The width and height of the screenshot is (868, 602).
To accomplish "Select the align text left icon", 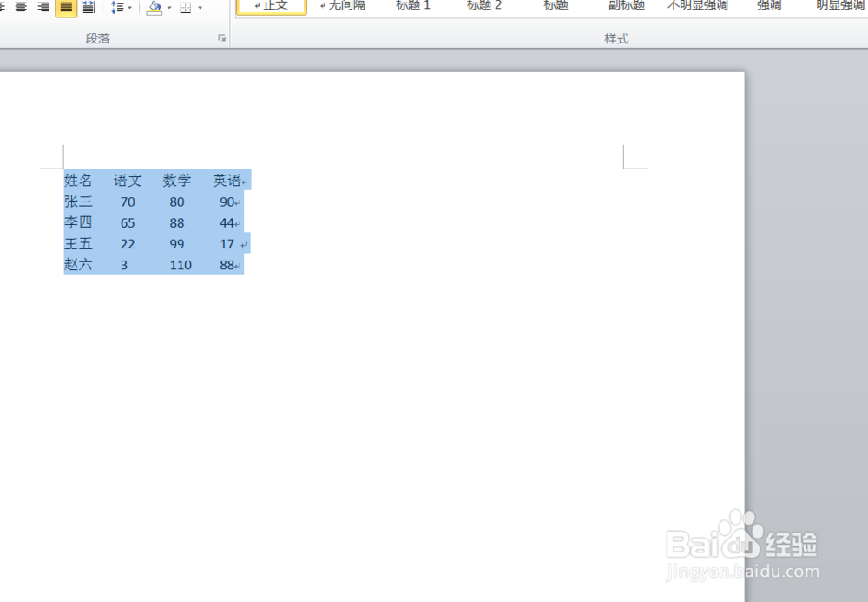I will pyautogui.click(x=3, y=7).
